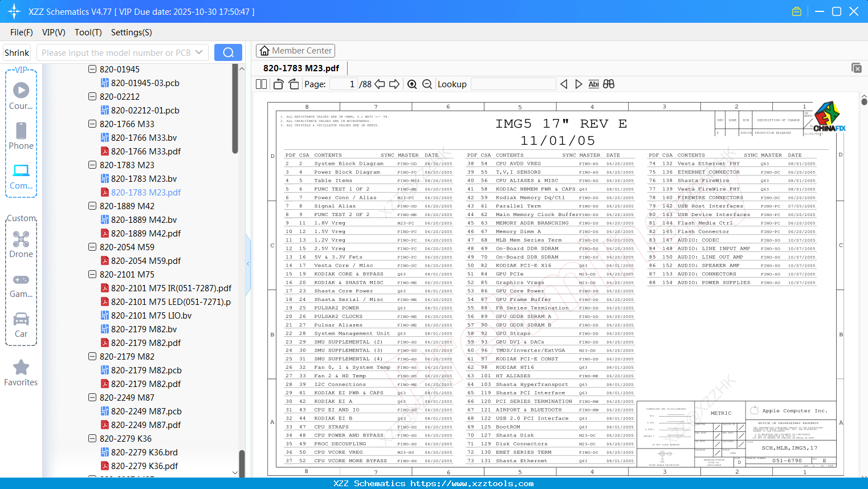Go to the next page arrow
The image size is (868, 489).
[394, 84]
